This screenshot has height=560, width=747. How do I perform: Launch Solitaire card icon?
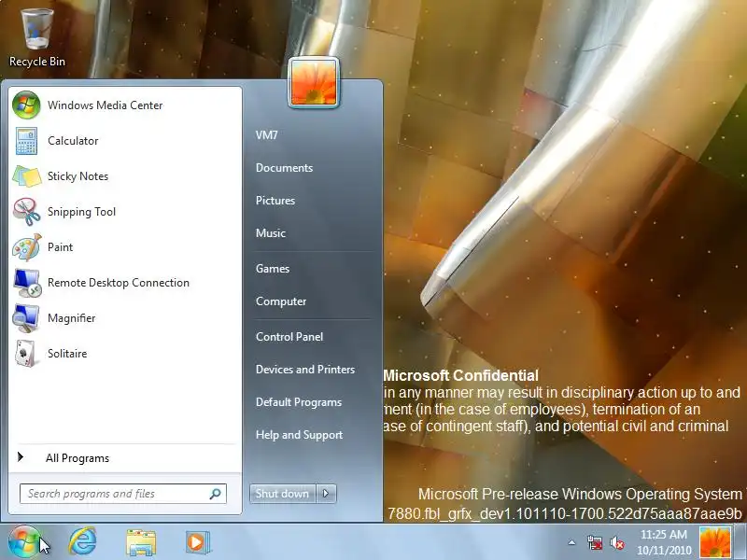[26, 354]
